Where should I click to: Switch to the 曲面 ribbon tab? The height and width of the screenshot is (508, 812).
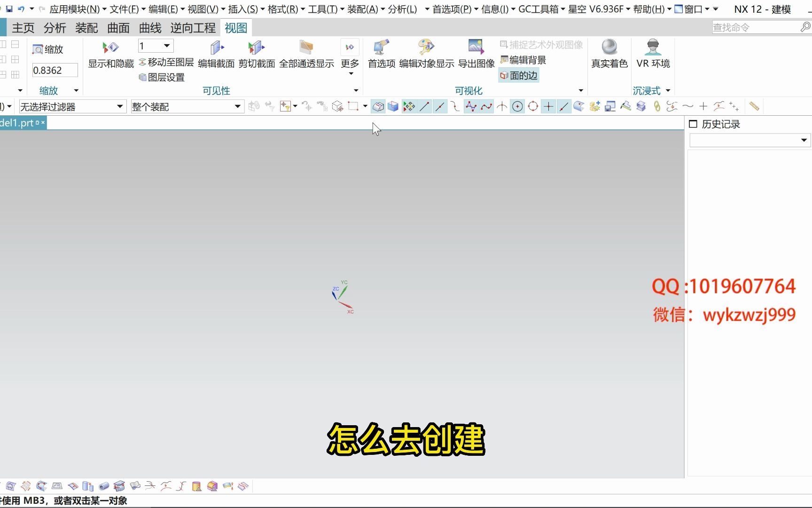click(117, 28)
